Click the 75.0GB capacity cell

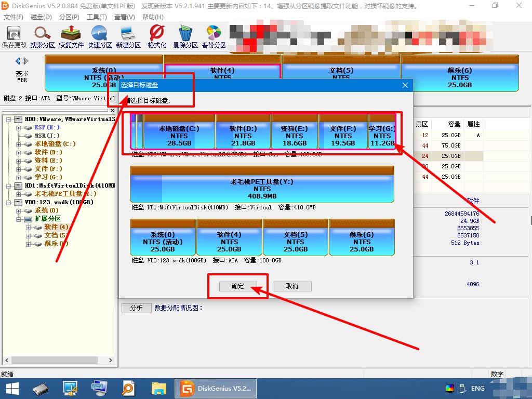[x=451, y=145]
